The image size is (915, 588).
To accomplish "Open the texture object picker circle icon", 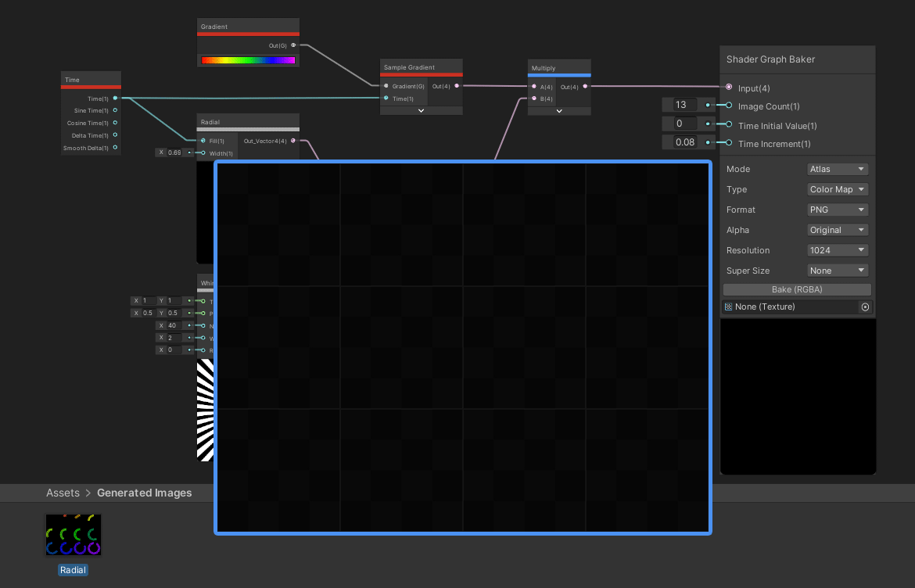I will click(865, 307).
